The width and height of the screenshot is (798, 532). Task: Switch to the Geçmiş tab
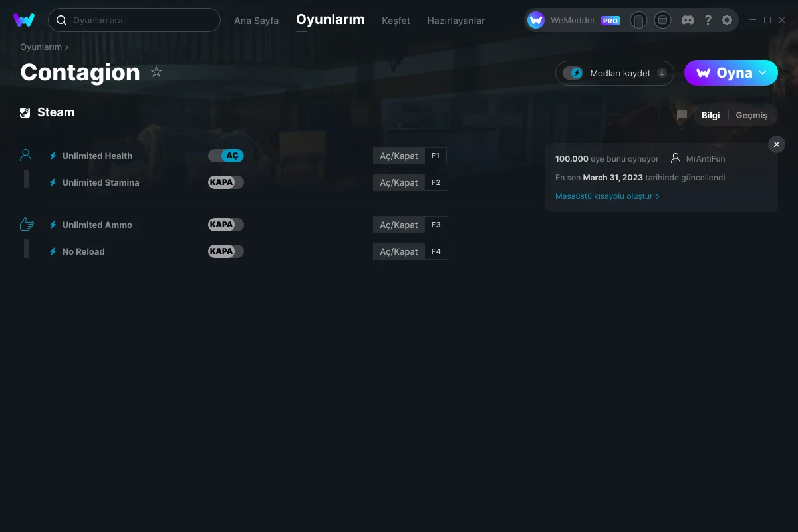[751, 115]
